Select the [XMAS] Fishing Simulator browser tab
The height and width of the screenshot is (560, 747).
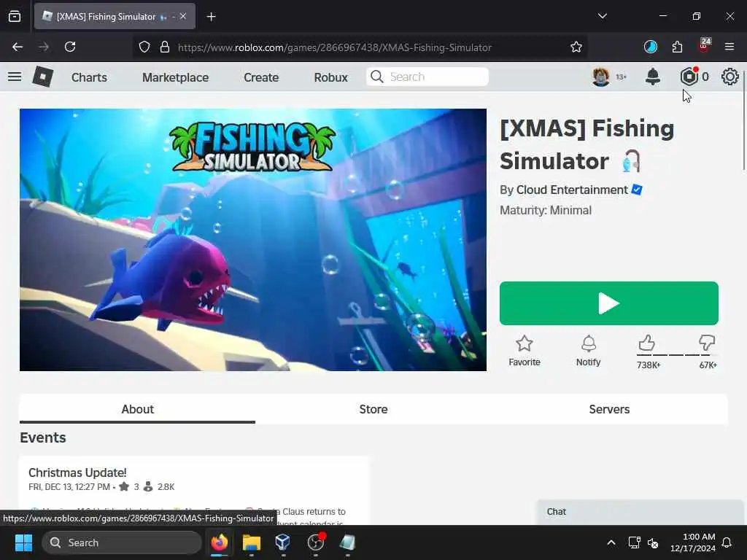(115, 16)
